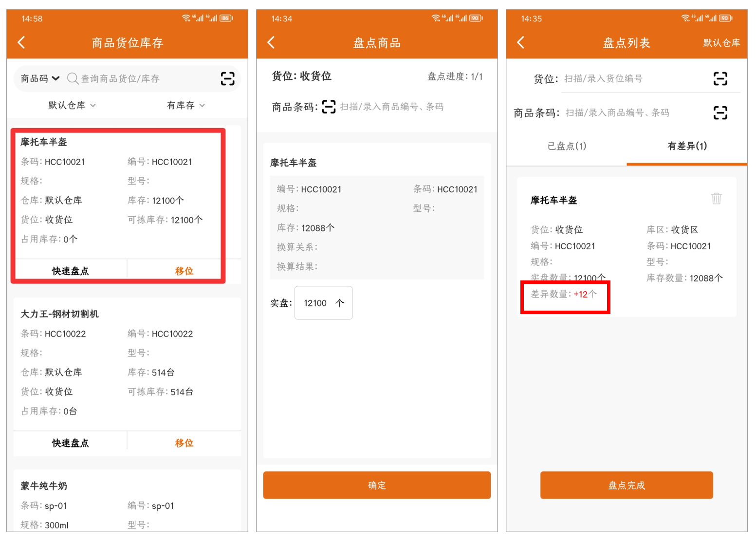Image resolution: width=756 pixels, height=538 pixels.
Task: Go back from 商品货位库存 screen
Action: 21,43
